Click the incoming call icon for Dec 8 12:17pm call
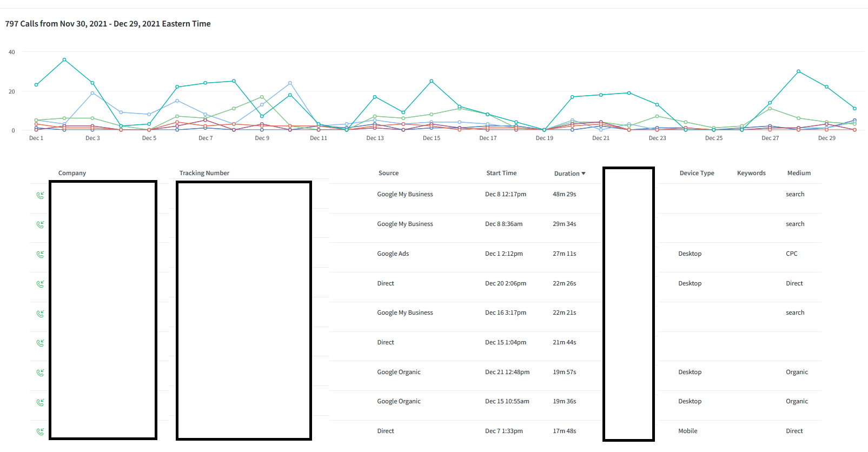 coord(40,195)
